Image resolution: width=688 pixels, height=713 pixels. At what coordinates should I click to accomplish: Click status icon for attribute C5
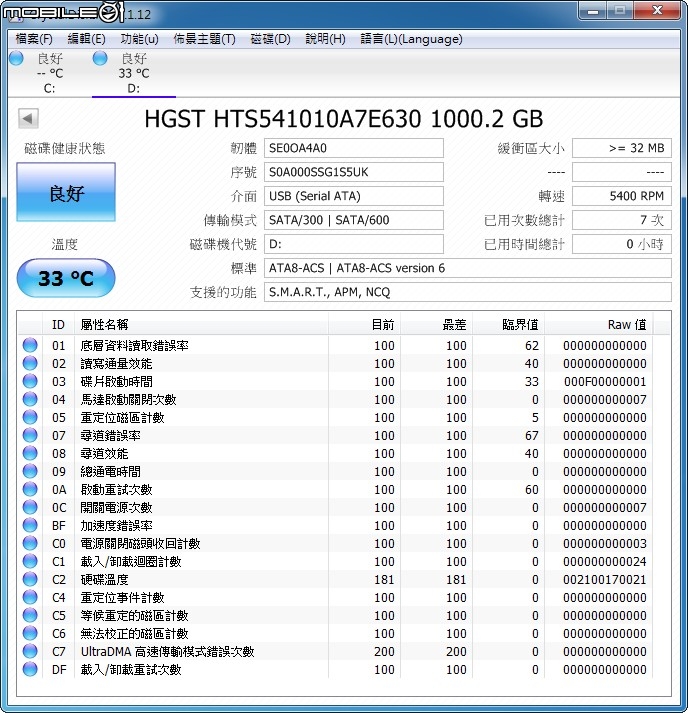pyautogui.click(x=30, y=615)
